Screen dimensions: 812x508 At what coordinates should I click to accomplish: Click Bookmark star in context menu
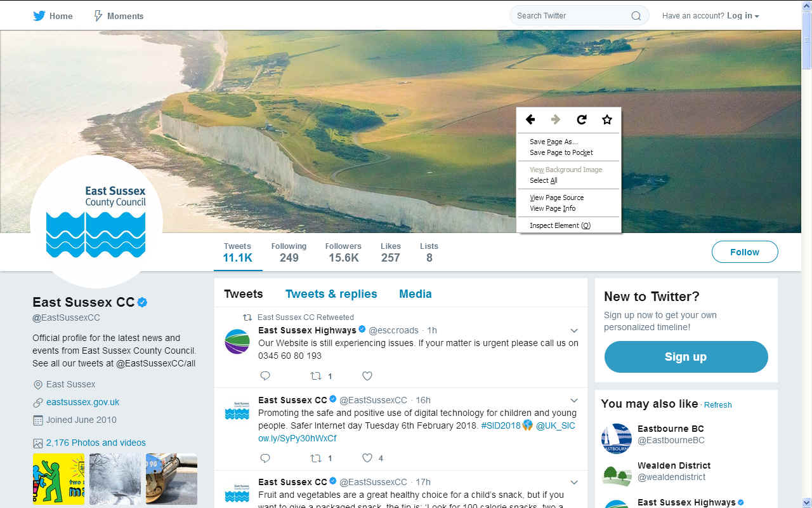(607, 119)
